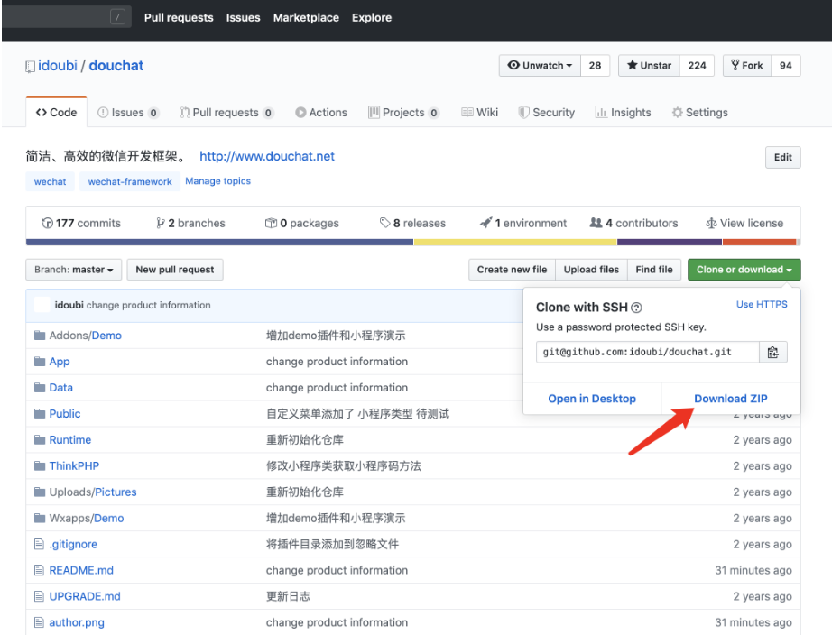Open the douchat repository name link
832x644 pixels.
click(x=116, y=66)
